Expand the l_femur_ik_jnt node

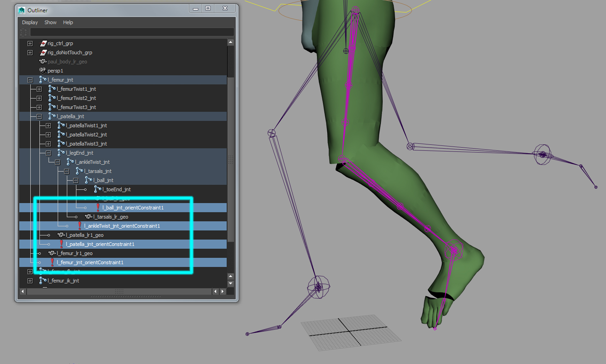click(x=30, y=281)
